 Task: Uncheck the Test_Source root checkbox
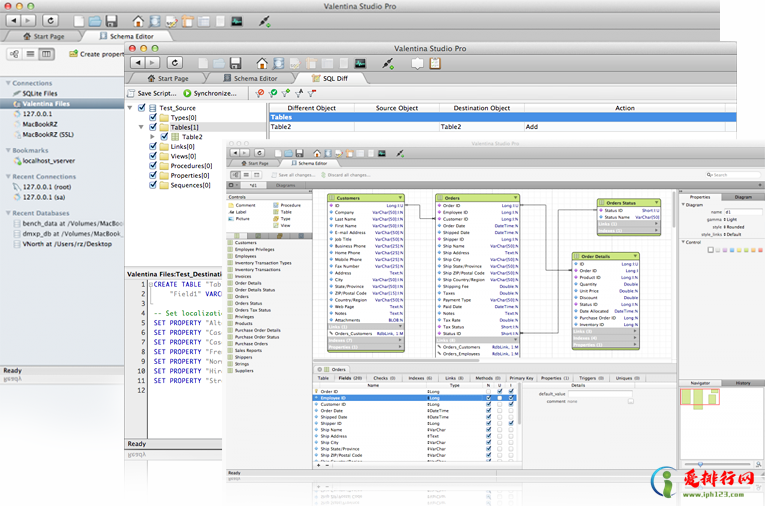[142, 108]
